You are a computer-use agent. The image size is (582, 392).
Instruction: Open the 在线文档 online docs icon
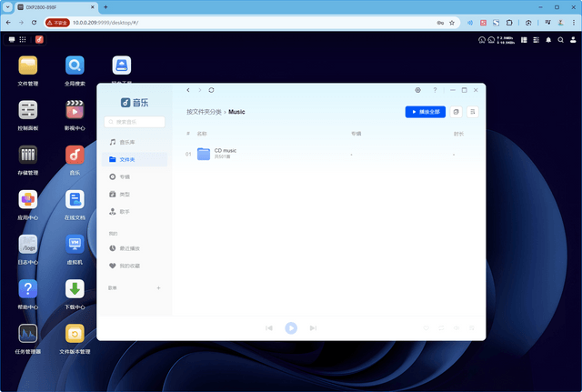tap(75, 200)
